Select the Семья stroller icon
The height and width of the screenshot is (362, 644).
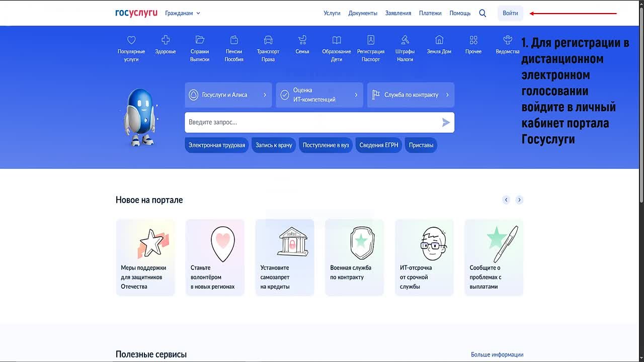point(302,40)
